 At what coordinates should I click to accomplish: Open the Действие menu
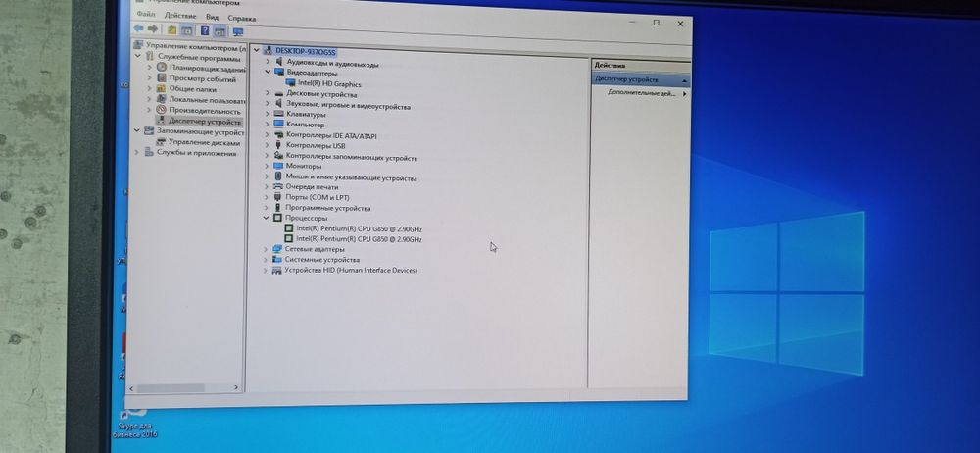point(180,16)
